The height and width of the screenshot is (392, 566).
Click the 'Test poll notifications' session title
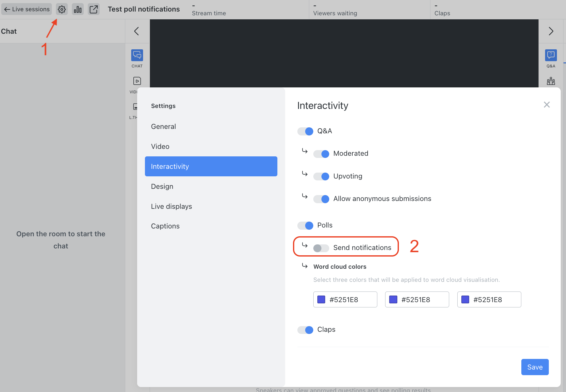(144, 9)
